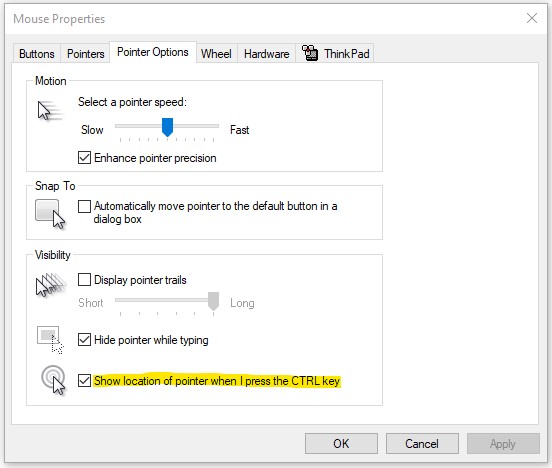Select the Pointer Options tab
The height and width of the screenshot is (468, 552).
pos(153,52)
